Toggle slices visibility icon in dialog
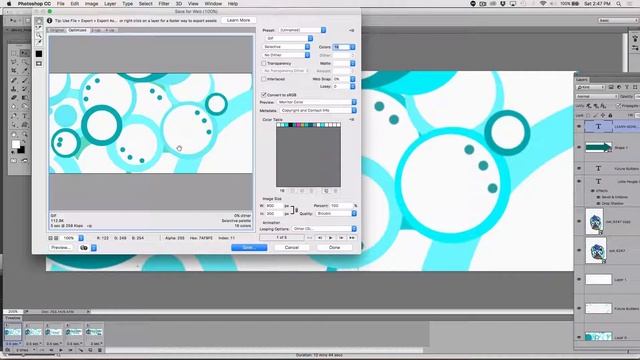 39,64
